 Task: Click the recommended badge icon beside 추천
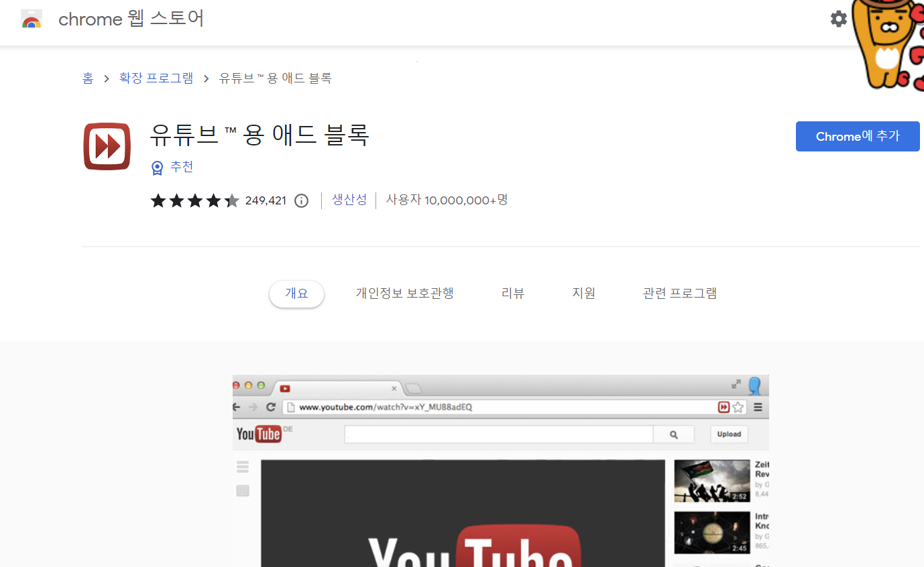pos(157,168)
